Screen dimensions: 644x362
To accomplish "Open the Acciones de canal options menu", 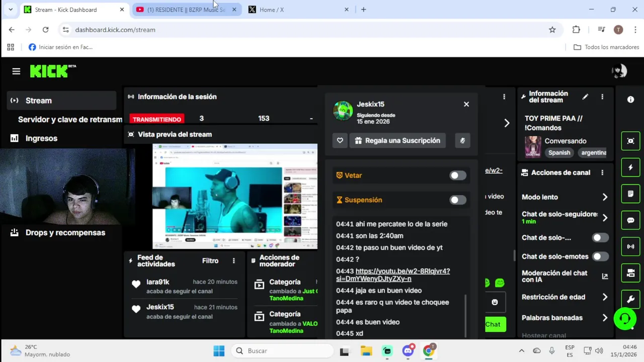I will [x=602, y=172].
